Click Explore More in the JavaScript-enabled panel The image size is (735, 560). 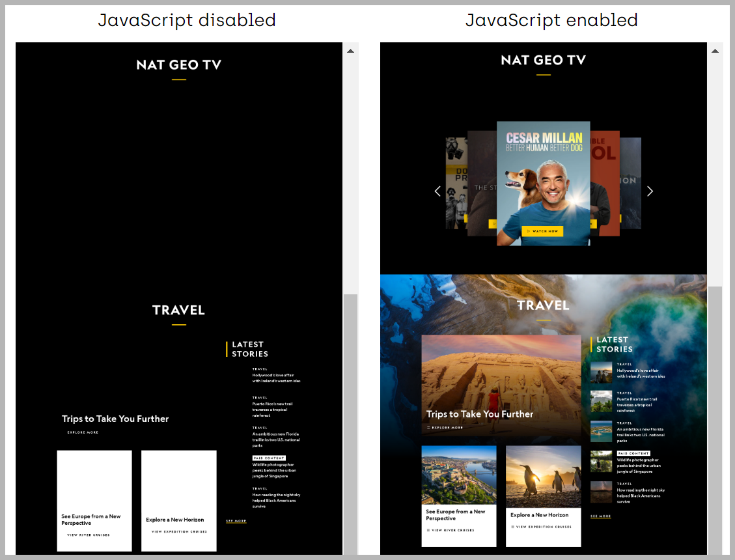pyautogui.click(x=447, y=428)
